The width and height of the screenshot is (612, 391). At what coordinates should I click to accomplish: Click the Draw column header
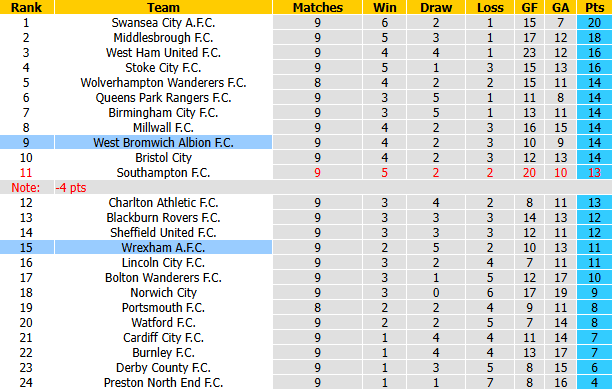pyautogui.click(x=436, y=7)
